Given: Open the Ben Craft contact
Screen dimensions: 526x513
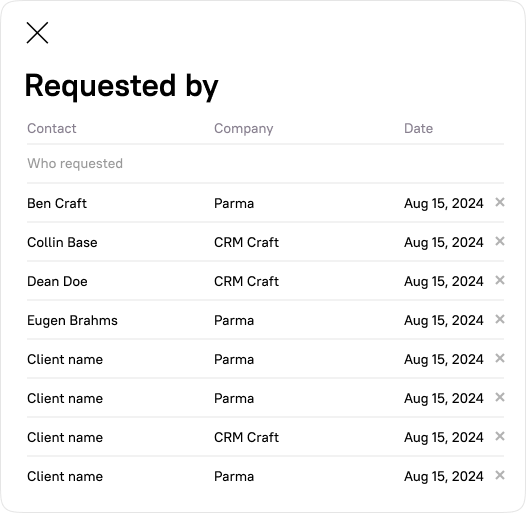Looking at the screenshot, I should 57,203.
